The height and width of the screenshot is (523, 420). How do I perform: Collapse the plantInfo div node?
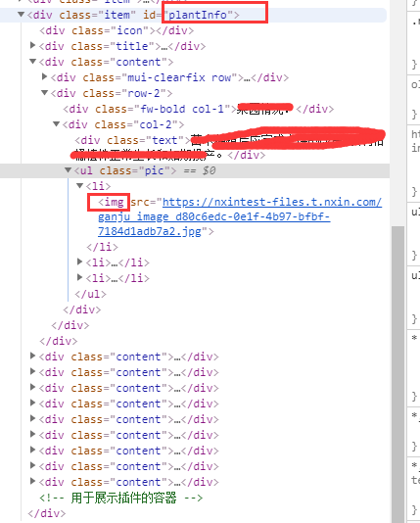[x=21, y=15]
